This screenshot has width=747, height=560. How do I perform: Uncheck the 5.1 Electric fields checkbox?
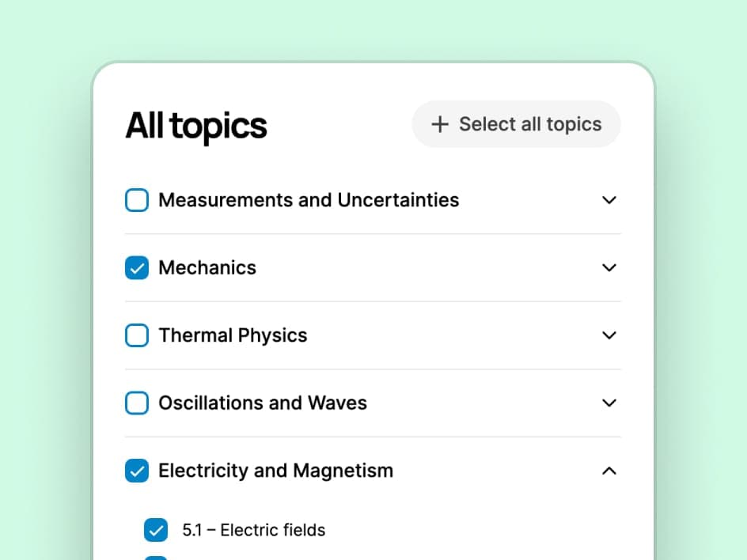tap(156, 530)
